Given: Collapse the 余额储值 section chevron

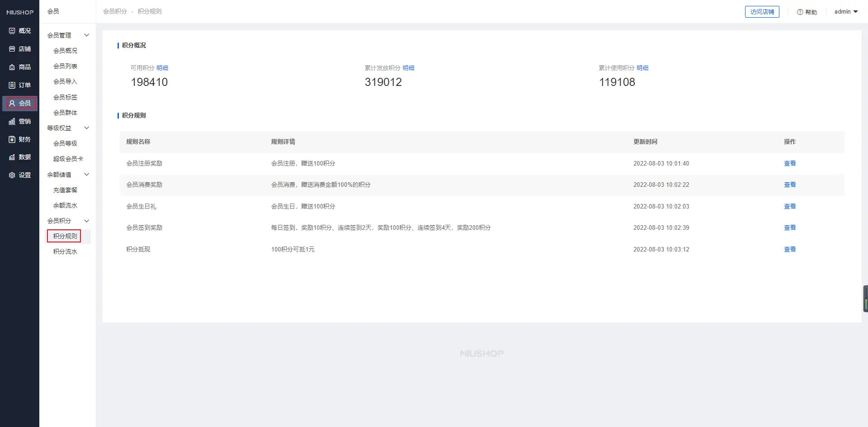Looking at the screenshot, I should (87, 175).
